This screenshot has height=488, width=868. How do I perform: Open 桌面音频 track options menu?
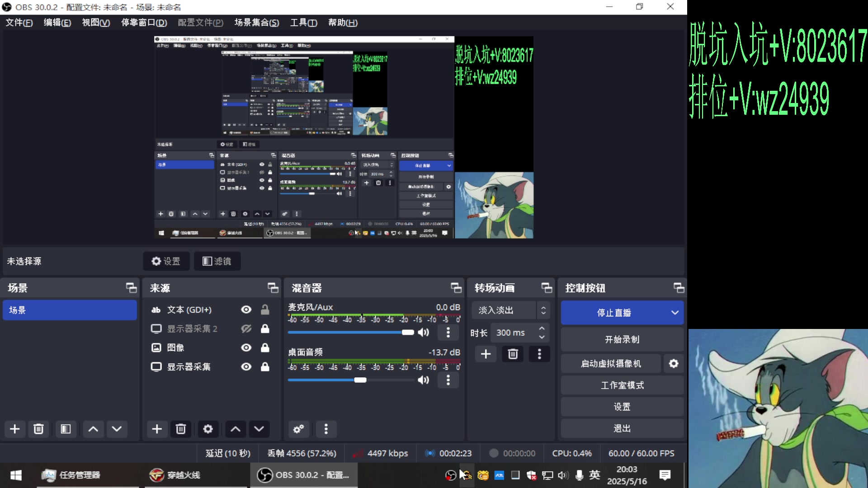point(448,380)
